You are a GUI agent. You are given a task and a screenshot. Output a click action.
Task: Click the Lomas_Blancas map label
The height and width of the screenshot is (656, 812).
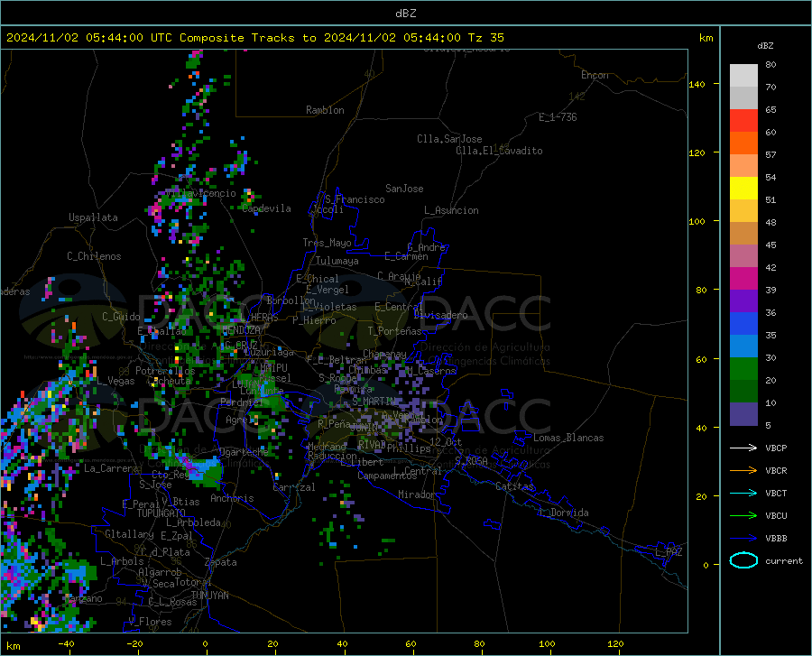tap(568, 438)
